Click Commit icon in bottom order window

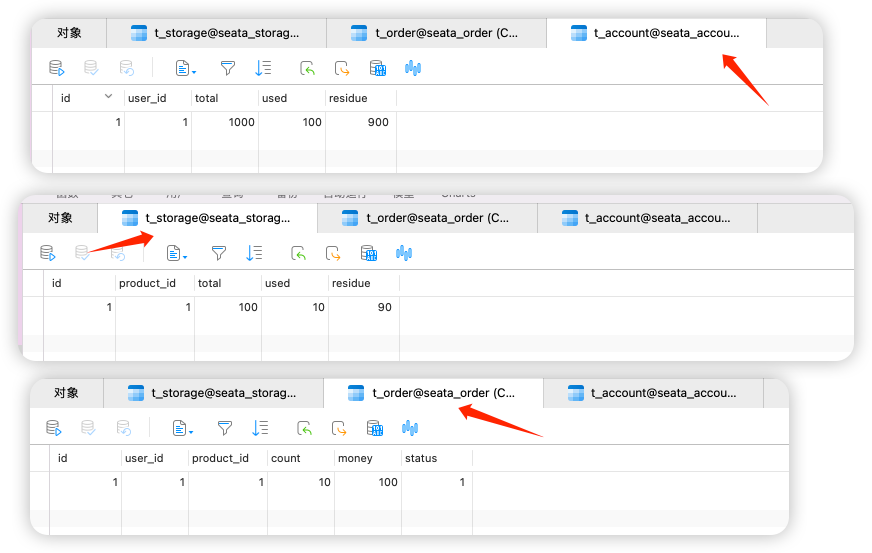(x=88, y=428)
